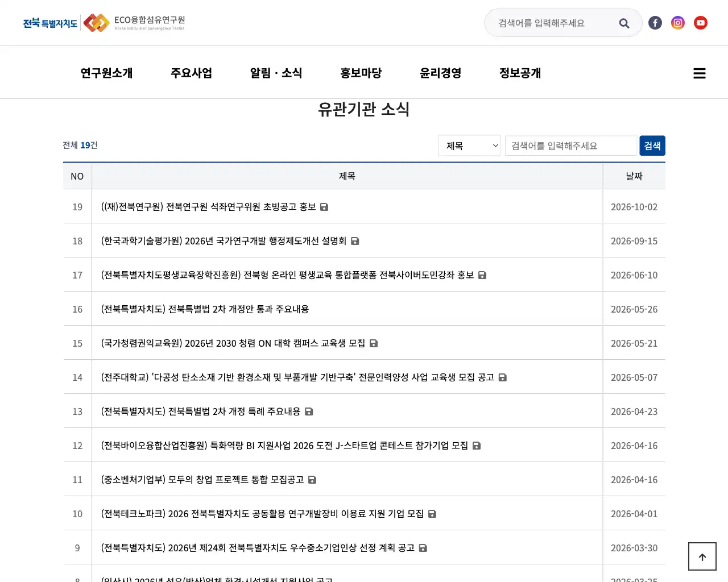Screen dimensions: 728x582
Task: Open the 홍보마당 menu
Action: coord(361,73)
